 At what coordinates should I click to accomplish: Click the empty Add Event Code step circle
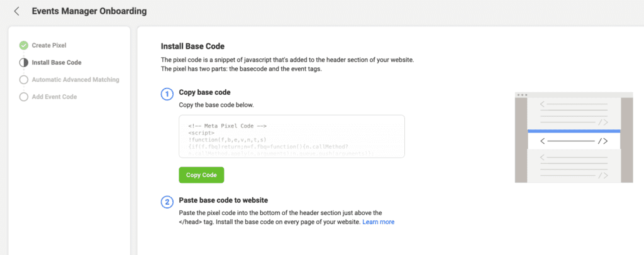[x=24, y=97]
